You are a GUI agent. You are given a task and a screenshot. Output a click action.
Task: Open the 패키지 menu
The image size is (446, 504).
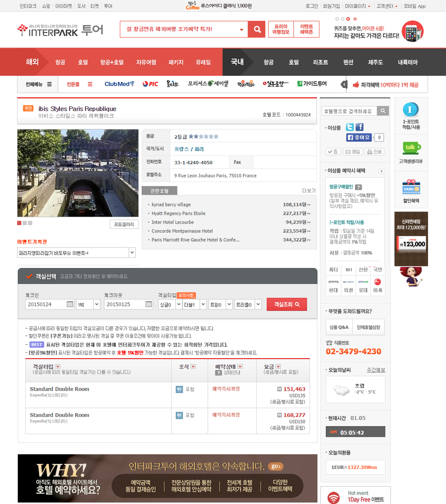176,62
